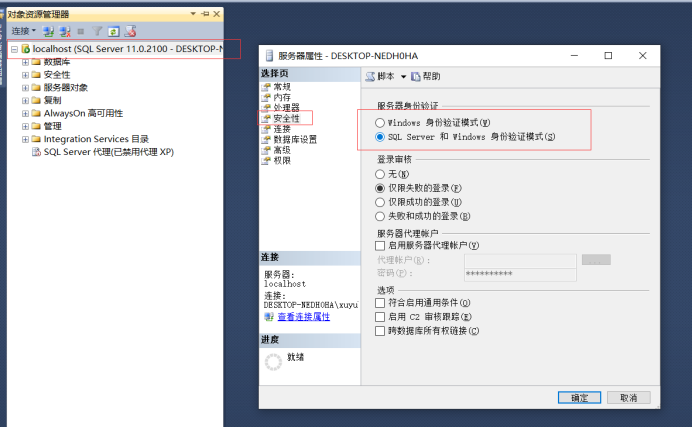Screen dimensions: 692x428
Task: Click the 高级 page icon
Action: (x=266, y=150)
